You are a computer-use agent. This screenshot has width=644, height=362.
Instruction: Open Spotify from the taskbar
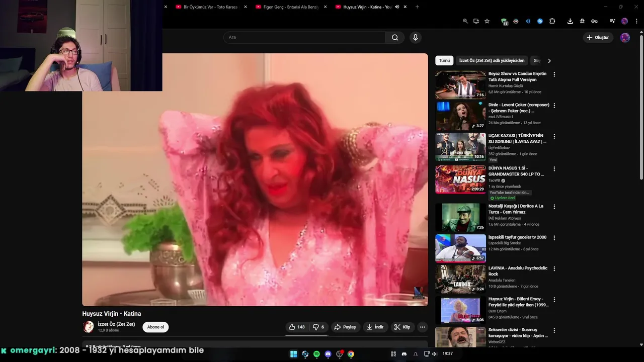click(316, 354)
